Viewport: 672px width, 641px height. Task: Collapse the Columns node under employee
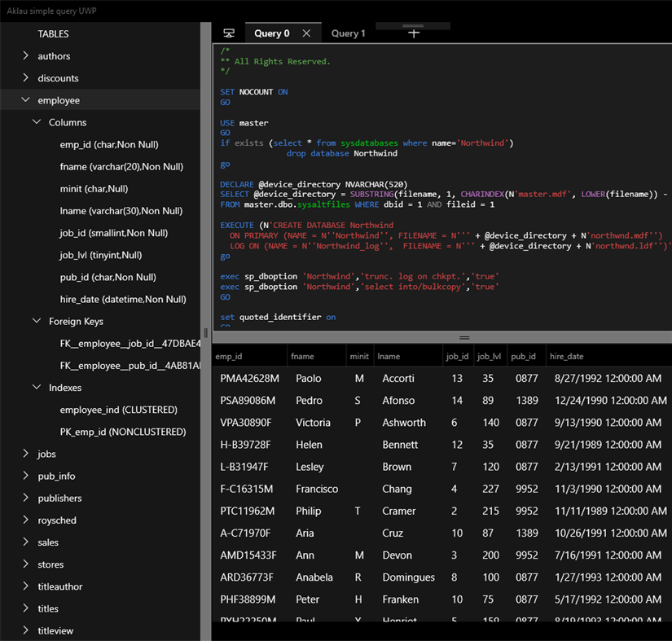(x=37, y=122)
